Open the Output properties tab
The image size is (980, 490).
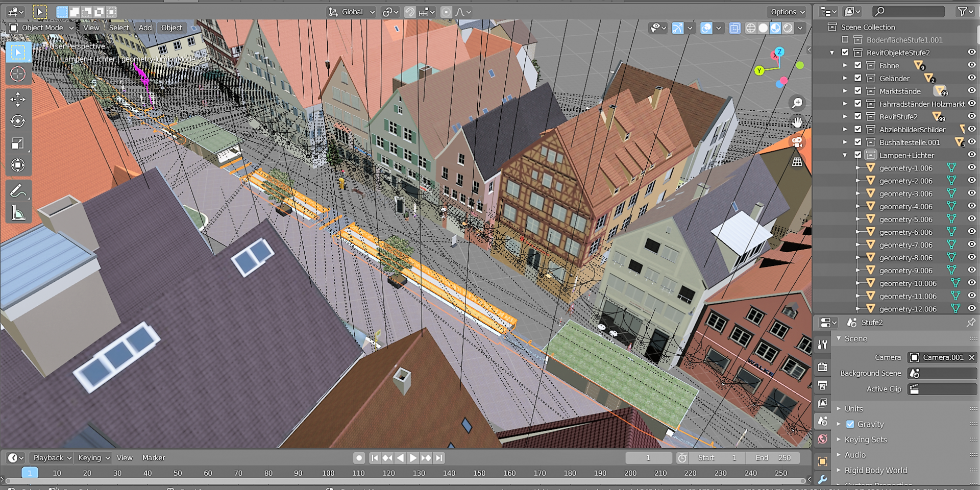[822, 385]
